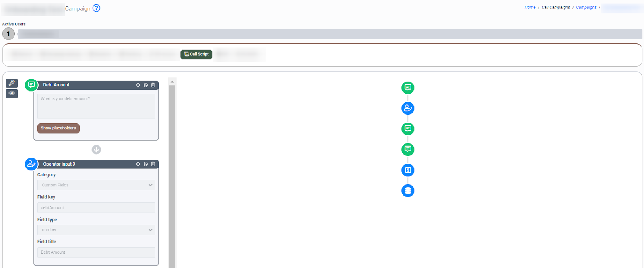Viewport: 644px width, 268px height.
Task: Open the Campaigns breadcrumb link
Action: pos(586,8)
